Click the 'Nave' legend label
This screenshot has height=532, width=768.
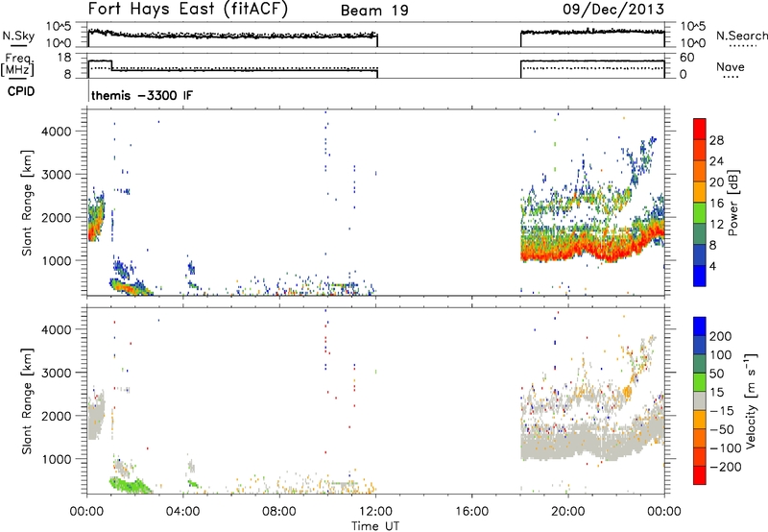(x=731, y=66)
